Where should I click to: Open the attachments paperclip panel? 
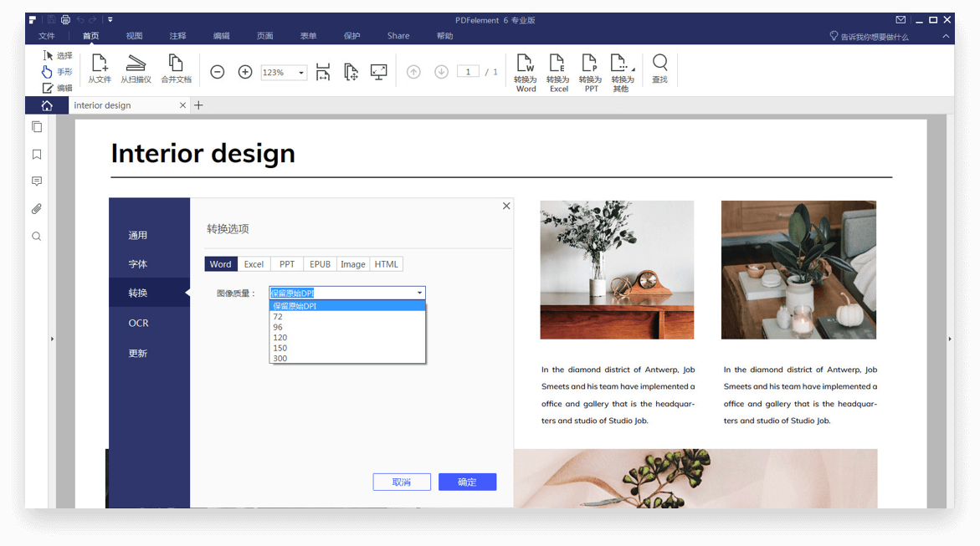(37, 209)
